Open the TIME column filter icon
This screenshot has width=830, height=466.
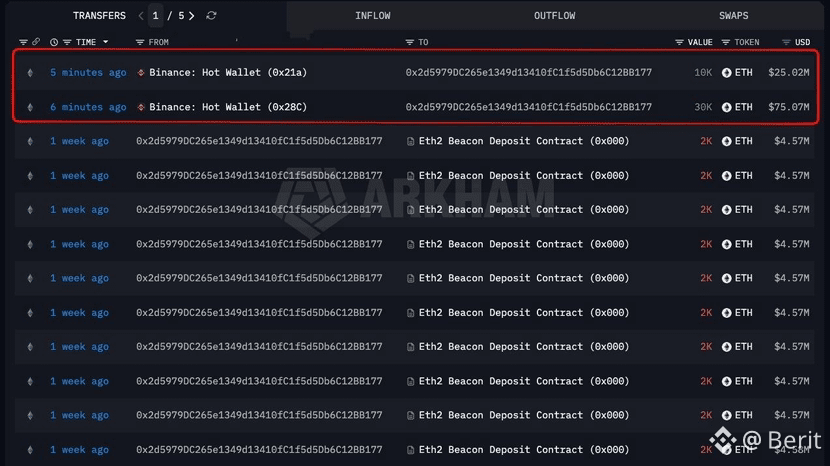pyautogui.click(x=67, y=42)
